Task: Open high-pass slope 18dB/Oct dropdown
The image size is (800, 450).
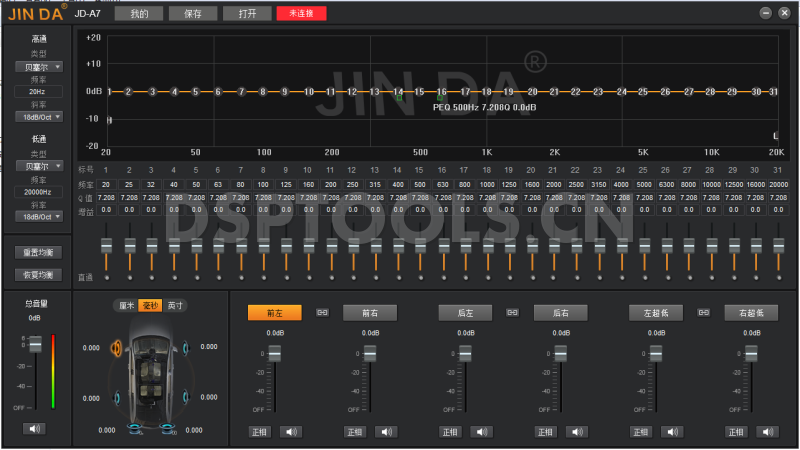Action: 39,116
